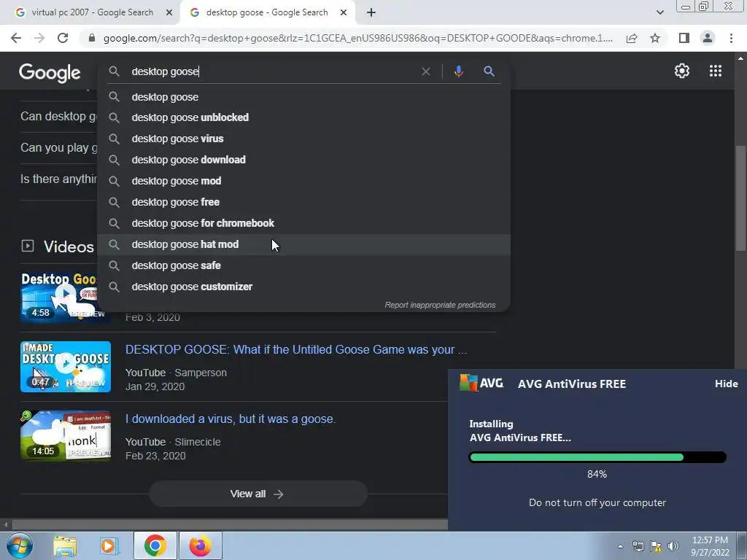This screenshot has height=560, width=747.
Task: Click the Chrome taskbar icon
Action: coord(155,545)
